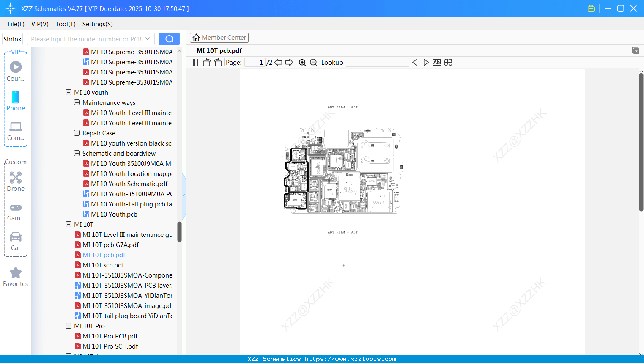This screenshot has height=363, width=644.
Task: Rotate page clockwise
Action: pos(218,63)
